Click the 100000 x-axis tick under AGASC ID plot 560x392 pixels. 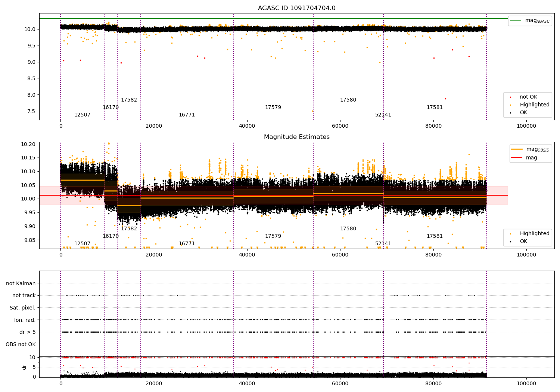pos(526,126)
